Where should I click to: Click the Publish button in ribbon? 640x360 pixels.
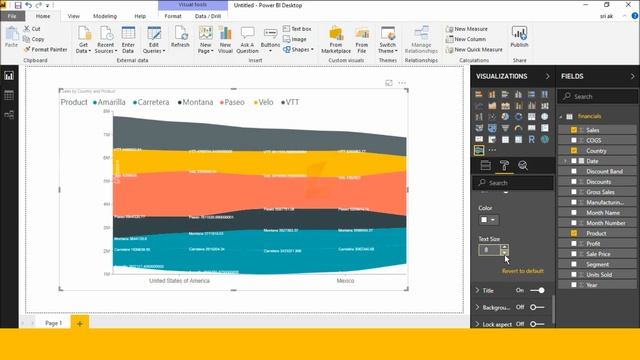(x=519, y=37)
